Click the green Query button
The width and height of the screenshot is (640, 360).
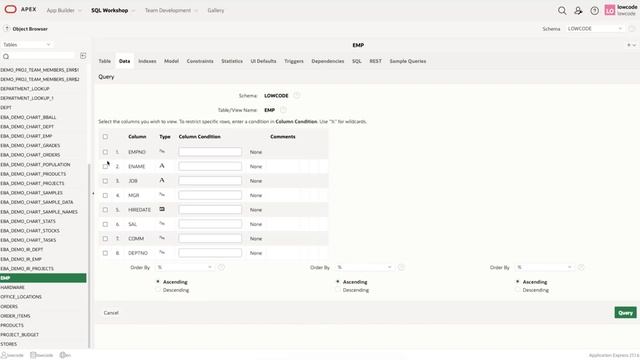point(625,313)
